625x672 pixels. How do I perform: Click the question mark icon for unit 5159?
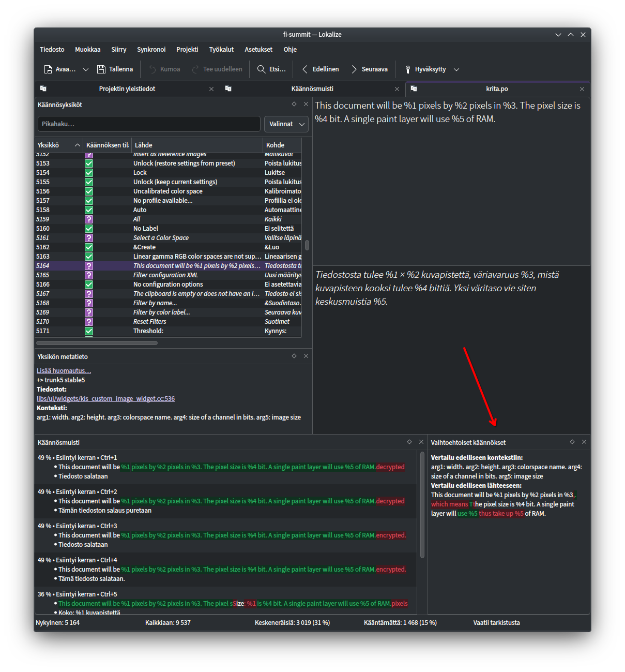pyautogui.click(x=89, y=219)
